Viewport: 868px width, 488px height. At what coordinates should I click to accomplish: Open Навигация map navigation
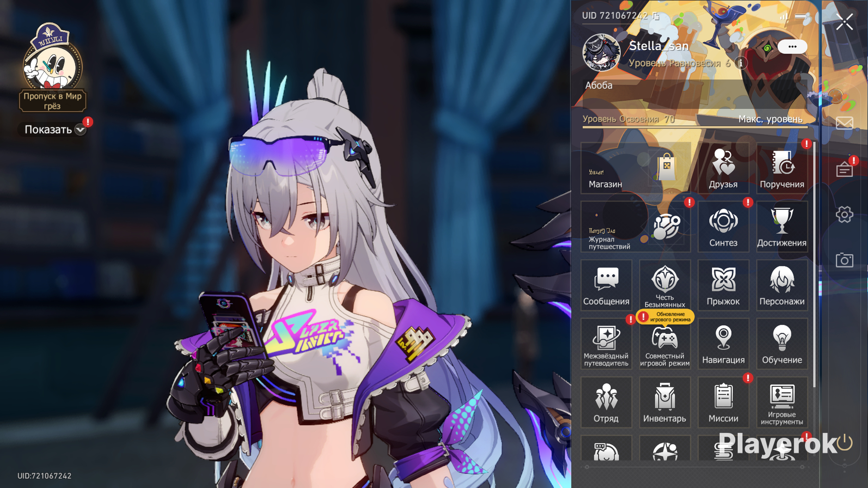tap(723, 344)
